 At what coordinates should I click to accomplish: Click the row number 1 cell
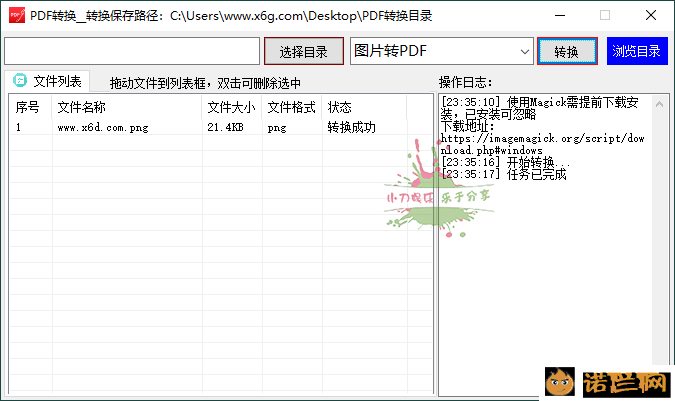18,127
